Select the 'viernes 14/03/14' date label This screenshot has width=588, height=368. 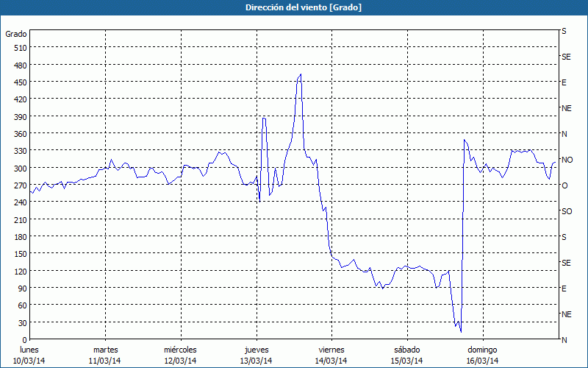pos(331,355)
